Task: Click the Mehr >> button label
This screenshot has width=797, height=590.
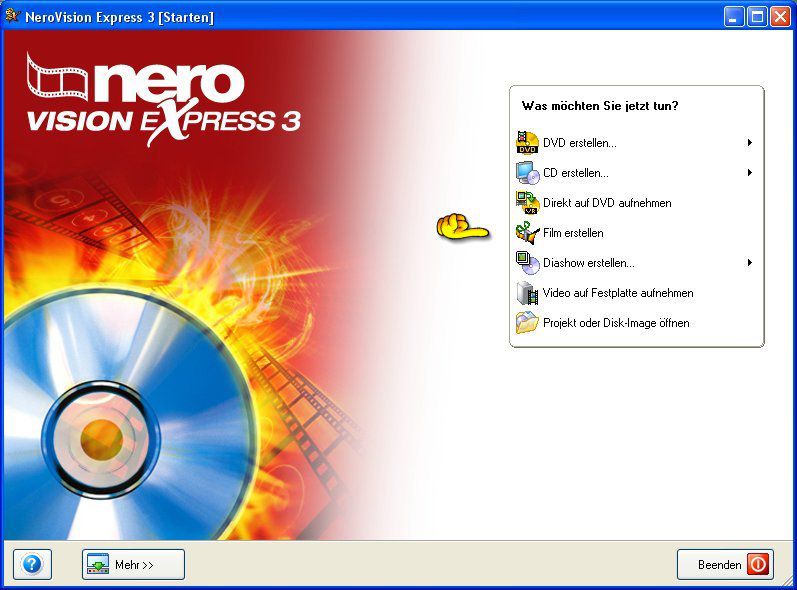Action: click(134, 565)
